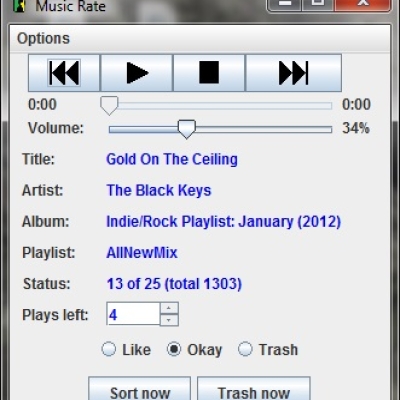The width and height of the screenshot is (400, 400).
Task: Click the Music Rate app icon in title bar
Action: click(x=19, y=6)
